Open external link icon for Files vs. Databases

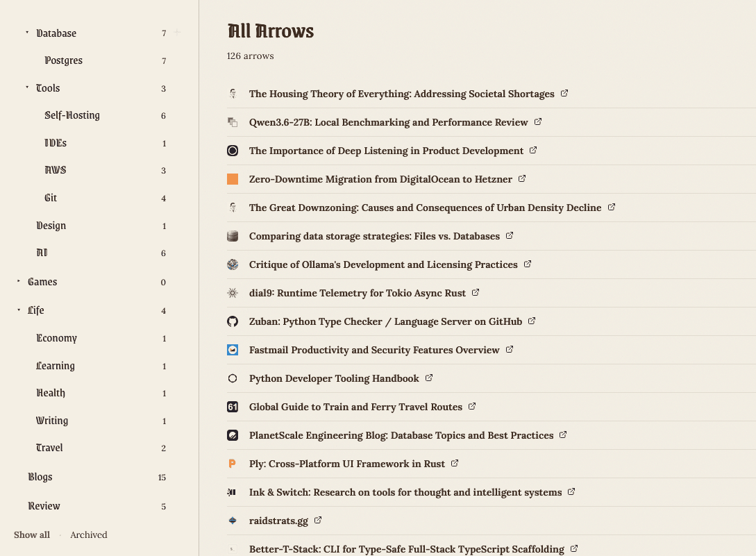509,235
